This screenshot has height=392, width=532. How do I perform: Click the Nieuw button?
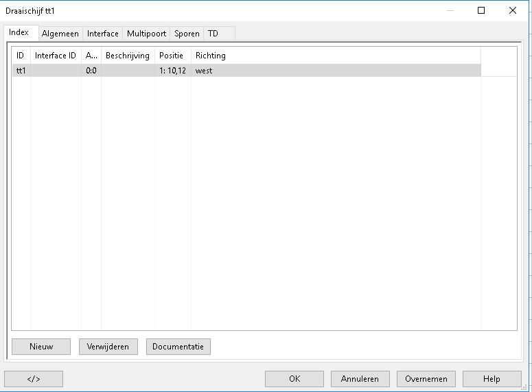[x=41, y=347]
